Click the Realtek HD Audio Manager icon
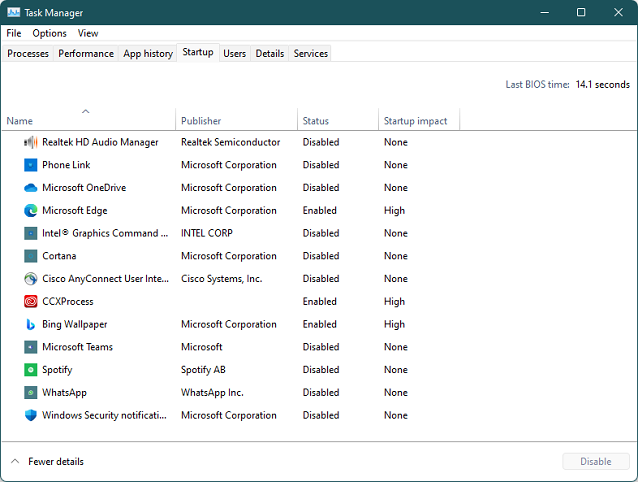Viewport: 638px width, 482px height. pos(31,142)
